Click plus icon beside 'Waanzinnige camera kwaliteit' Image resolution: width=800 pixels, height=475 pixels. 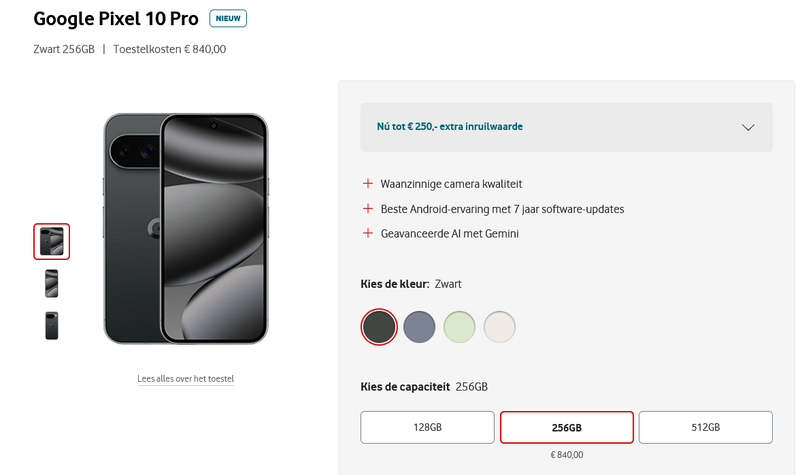pyautogui.click(x=368, y=184)
